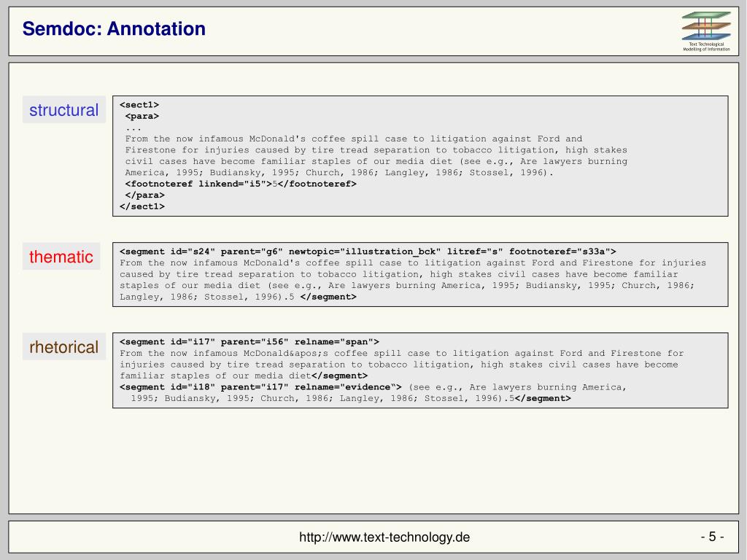Select the 'structural' label
This screenshot has width=747, height=560.
[x=64, y=110]
